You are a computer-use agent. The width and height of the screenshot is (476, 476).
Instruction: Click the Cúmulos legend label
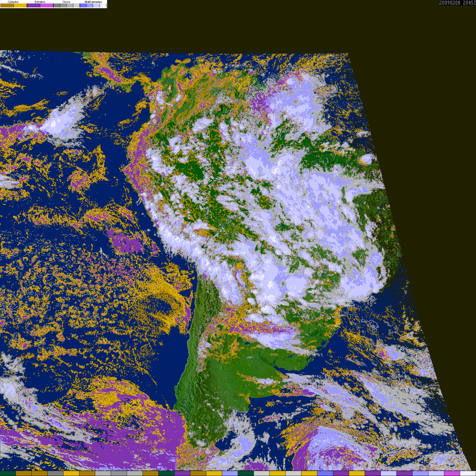click(13, 2)
